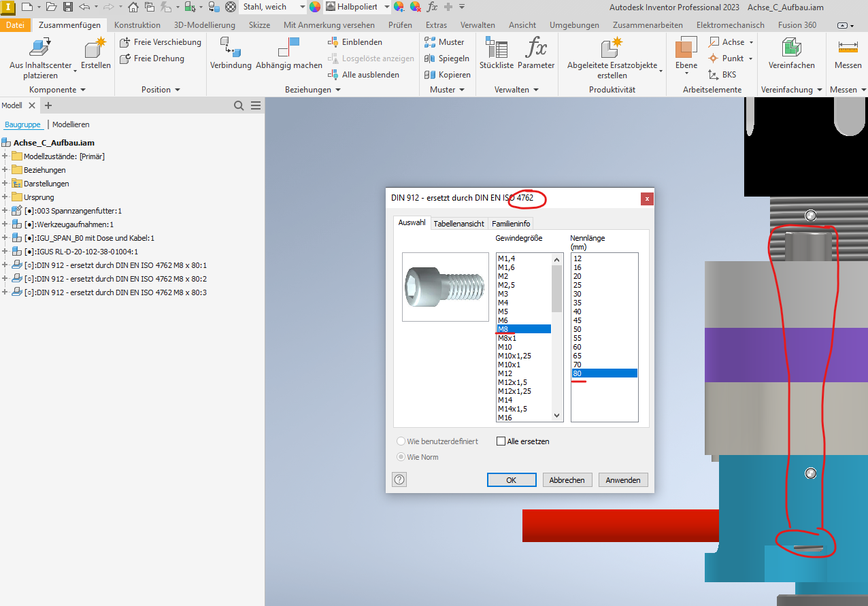
Task: Switch to the 3D-Modellierung ribbon tab
Action: [205, 25]
